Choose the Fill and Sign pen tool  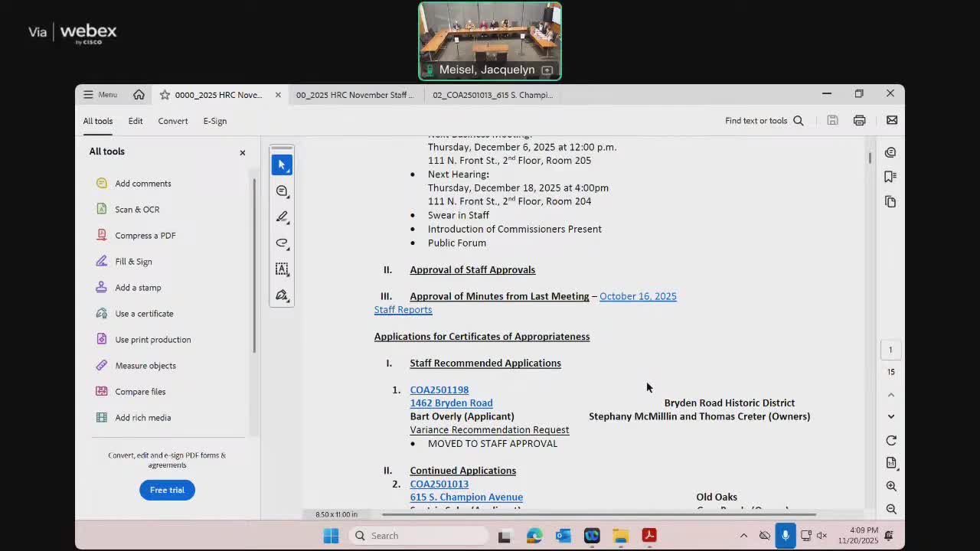pyautogui.click(x=282, y=295)
